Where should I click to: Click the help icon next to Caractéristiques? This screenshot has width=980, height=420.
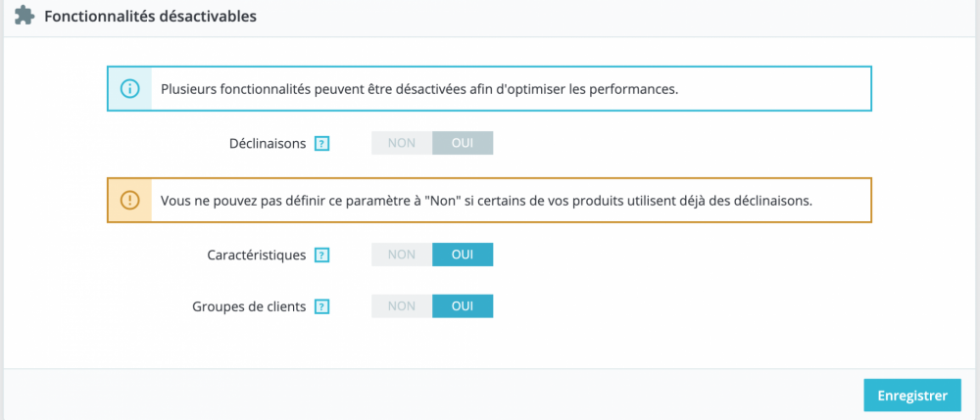321,256
